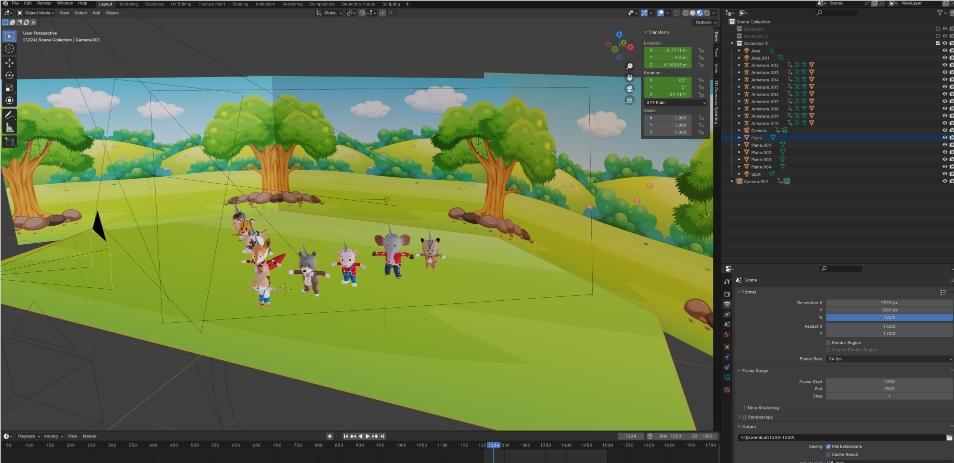Select the Select Box tool
This screenshot has height=463, width=954.
(10, 36)
